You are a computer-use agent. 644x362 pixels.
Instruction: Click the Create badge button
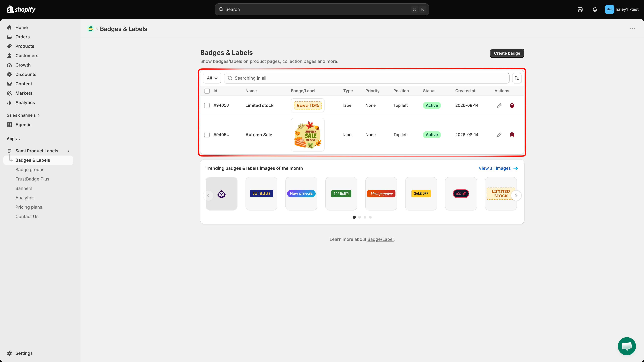tap(507, 53)
